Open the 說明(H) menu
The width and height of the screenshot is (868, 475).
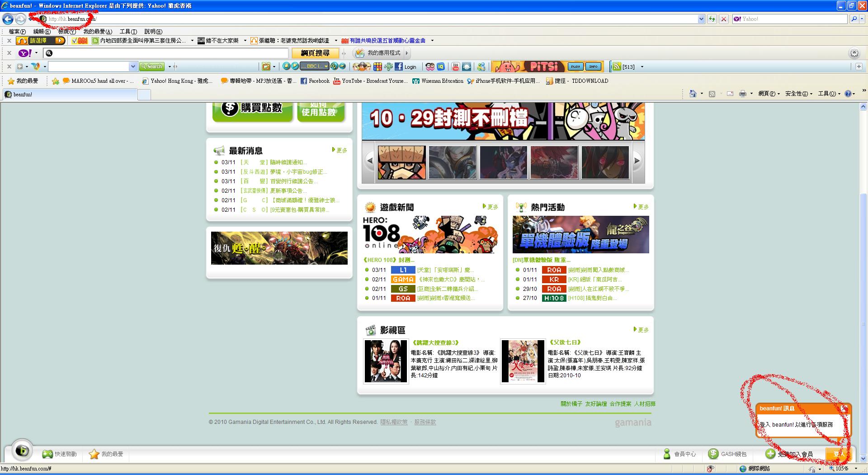click(x=153, y=31)
